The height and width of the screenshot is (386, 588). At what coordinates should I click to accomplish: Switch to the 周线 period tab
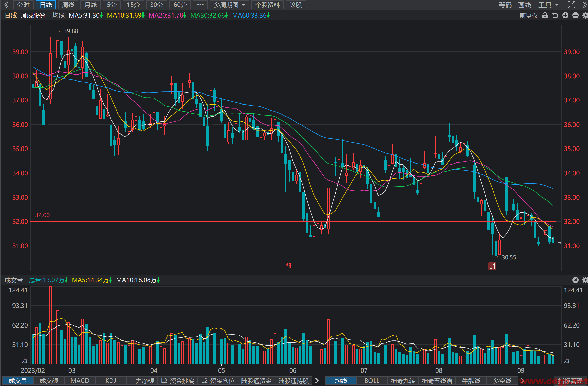click(x=68, y=5)
